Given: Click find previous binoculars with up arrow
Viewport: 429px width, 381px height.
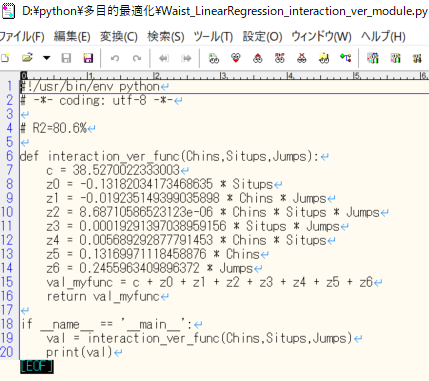Looking at the screenshot, I should (258, 58).
